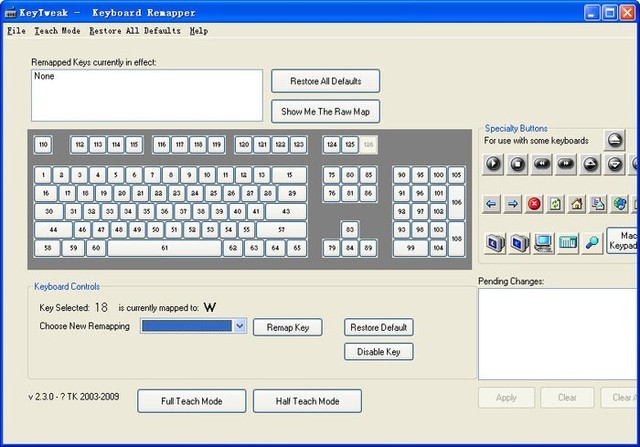Open the Help menu
This screenshot has height=447, width=640.
coord(199,31)
